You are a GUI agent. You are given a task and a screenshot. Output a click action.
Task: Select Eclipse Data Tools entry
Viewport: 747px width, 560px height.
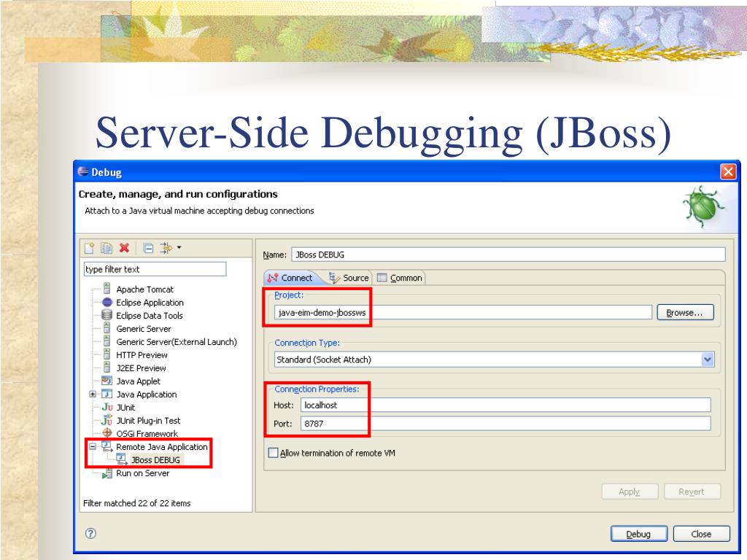[150, 316]
